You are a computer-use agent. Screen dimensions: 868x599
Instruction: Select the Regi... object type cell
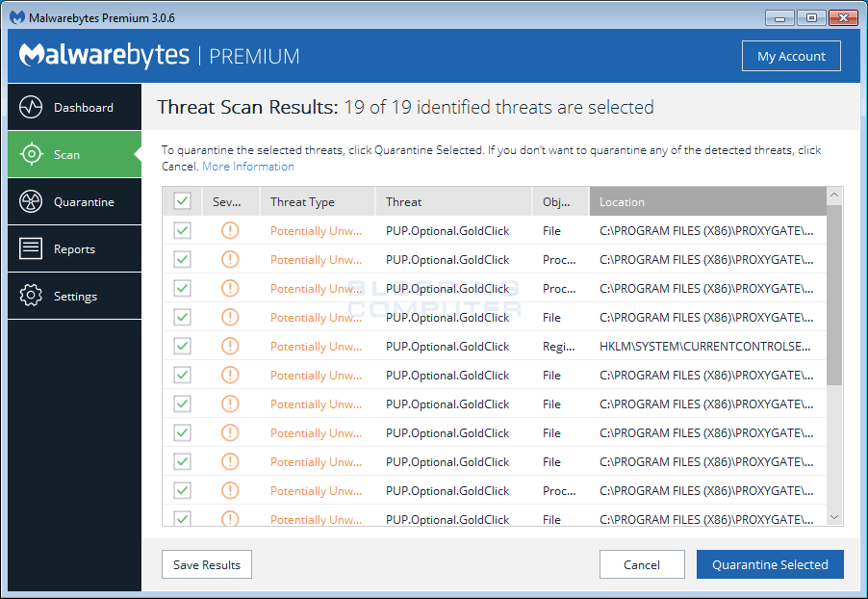click(x=558, y=347)
